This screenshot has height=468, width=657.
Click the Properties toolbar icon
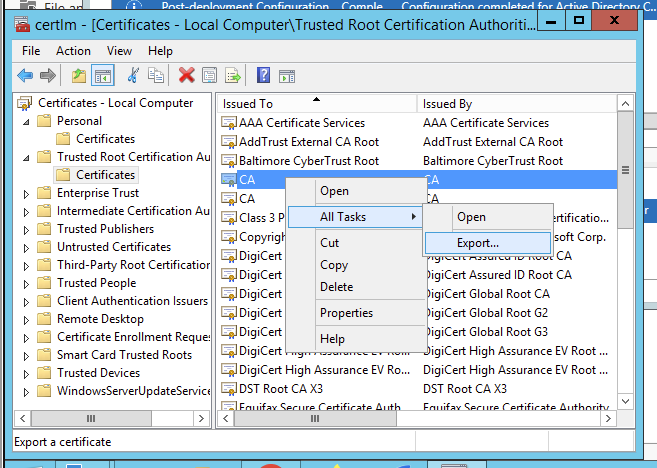210,76
